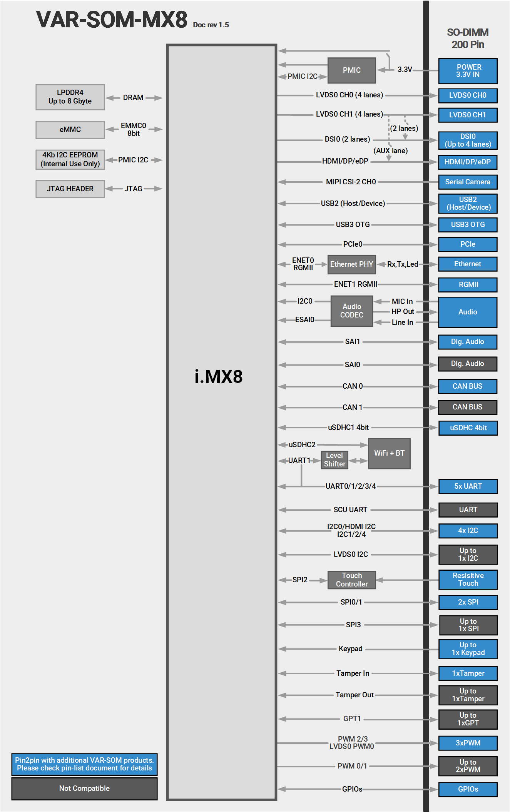The height and width of the screenshot is (812, 510).
Task: Select the DSI0 (Up to 4 lanes) box
Action: tap(468, 140)
